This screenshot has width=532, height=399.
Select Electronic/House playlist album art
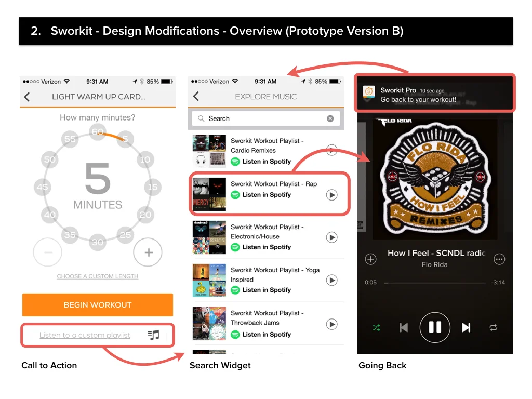pyautogui.click(x=209, y=237)
